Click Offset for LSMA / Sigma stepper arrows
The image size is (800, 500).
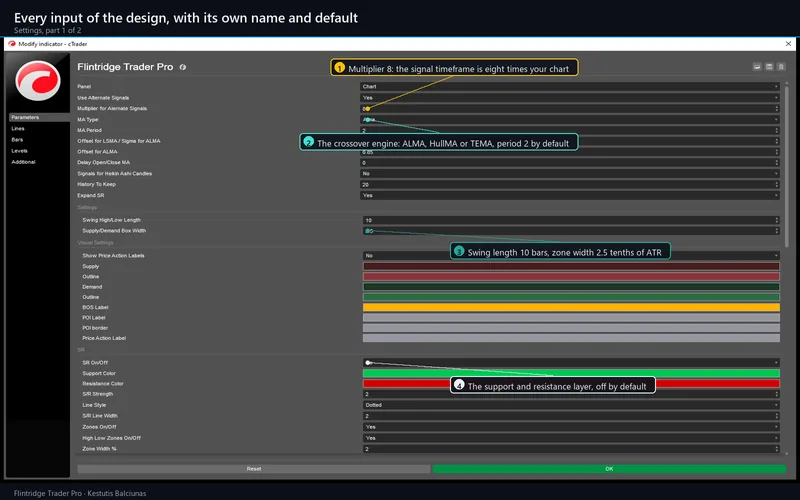point(777,141)
